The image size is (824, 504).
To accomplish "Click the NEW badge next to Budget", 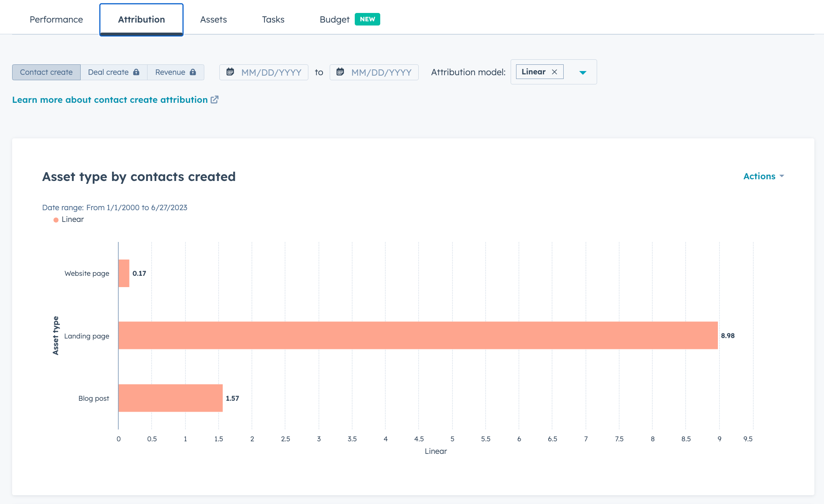I will [x=367, y=19].
